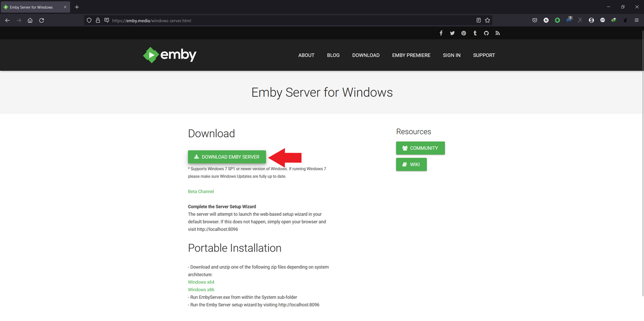Screen dimensions: 644x321
Task: Open a new tab with the plus button
Action: point(77,7)
